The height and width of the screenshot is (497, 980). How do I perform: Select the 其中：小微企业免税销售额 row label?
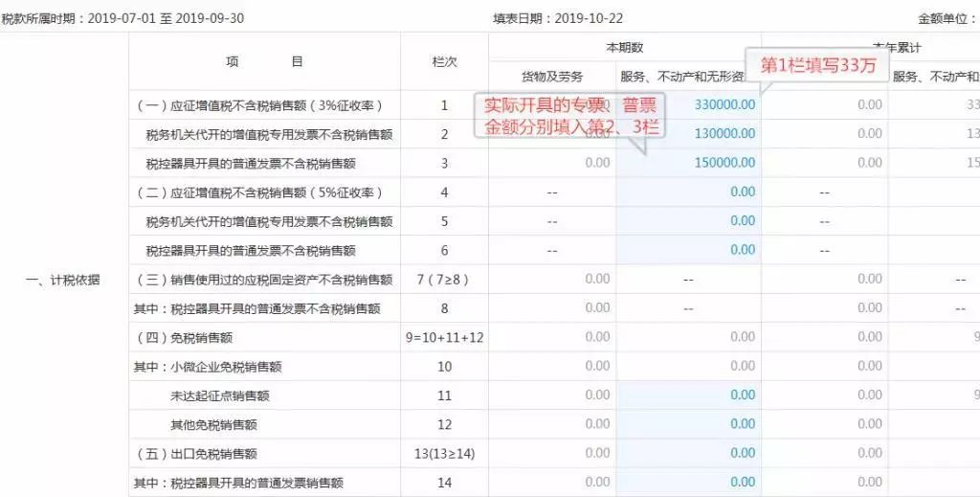(208, 367)
